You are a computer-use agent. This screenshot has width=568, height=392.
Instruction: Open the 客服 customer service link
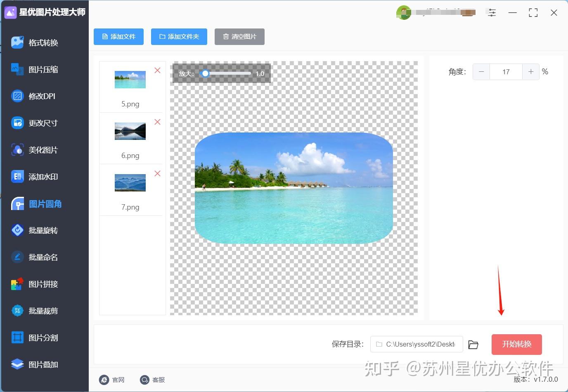click(152, 380)
